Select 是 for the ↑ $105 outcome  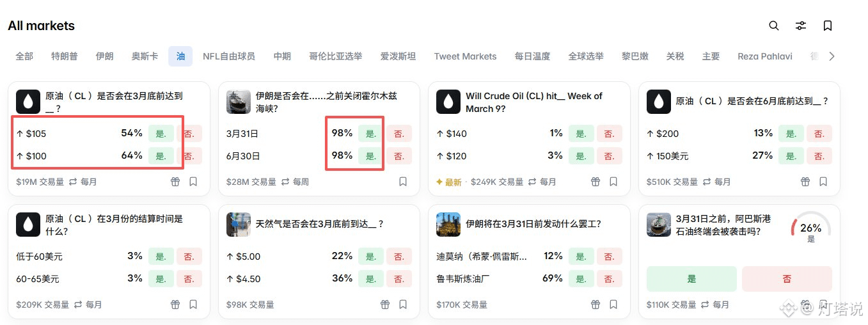(161, 134)
